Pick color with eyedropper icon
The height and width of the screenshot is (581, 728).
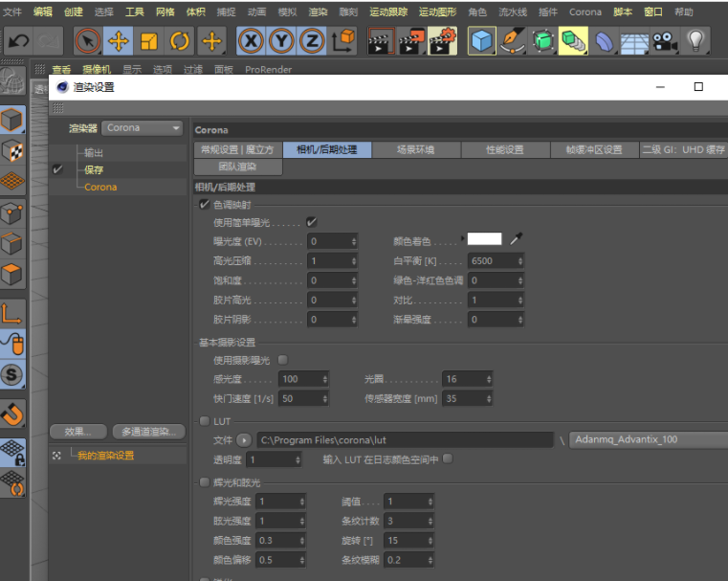pyautogui.click(x=516, y=238)
